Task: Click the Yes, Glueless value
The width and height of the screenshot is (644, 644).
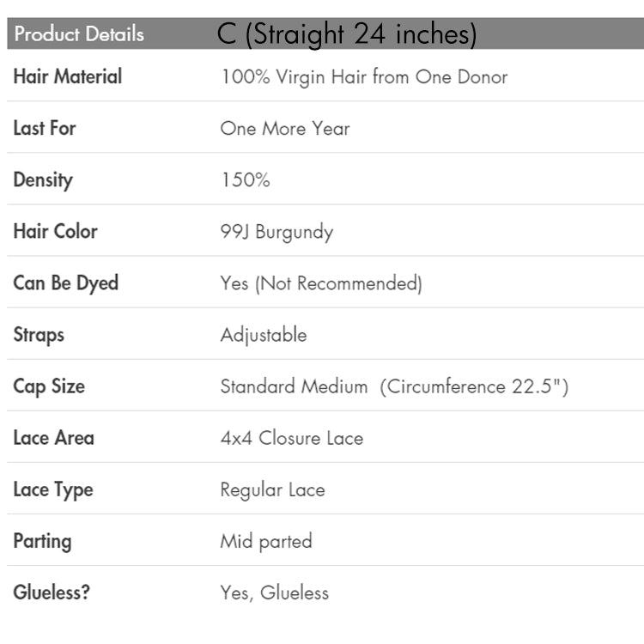Action: click(x=275, y=592)
